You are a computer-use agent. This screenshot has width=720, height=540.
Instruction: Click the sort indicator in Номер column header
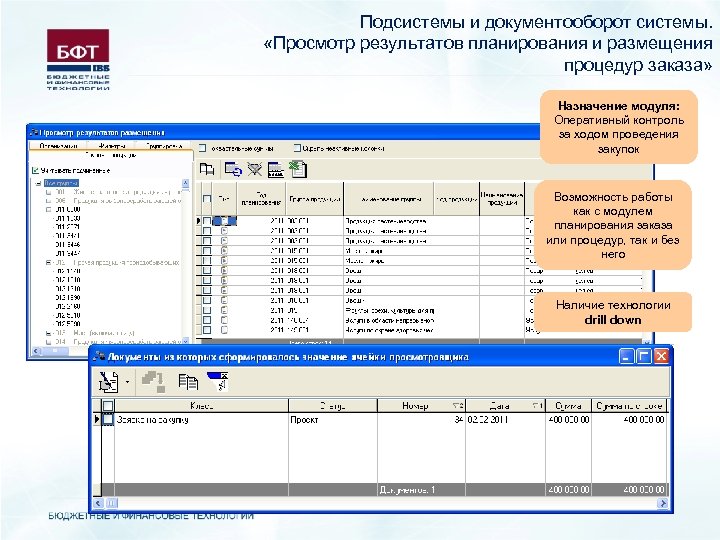458,406
